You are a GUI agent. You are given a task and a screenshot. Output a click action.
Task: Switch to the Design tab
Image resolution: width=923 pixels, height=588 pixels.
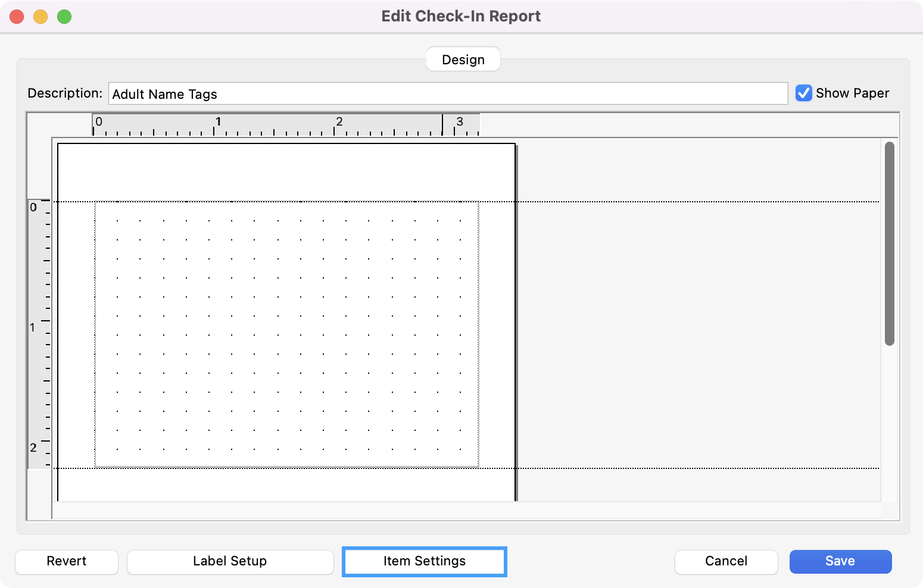(463, 59)
